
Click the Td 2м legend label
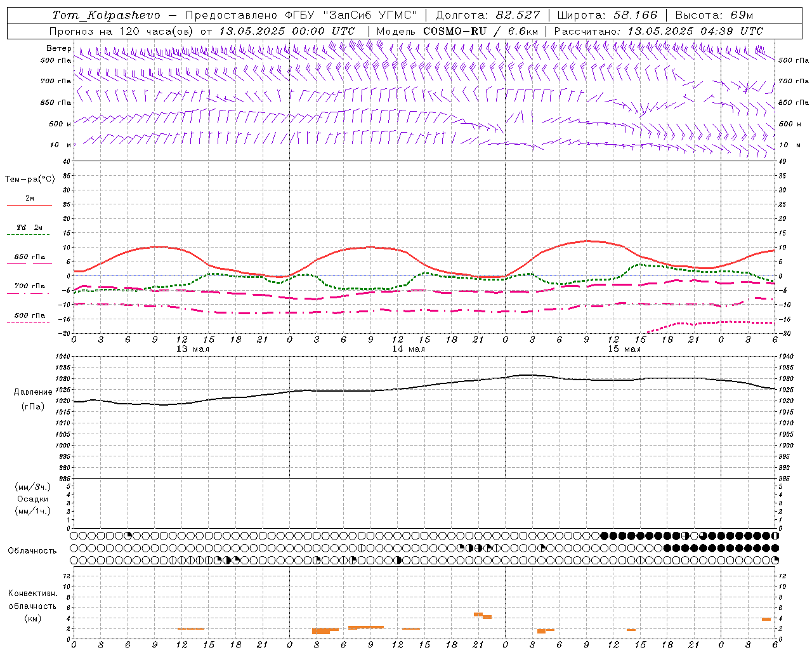(x=30, y=227)
